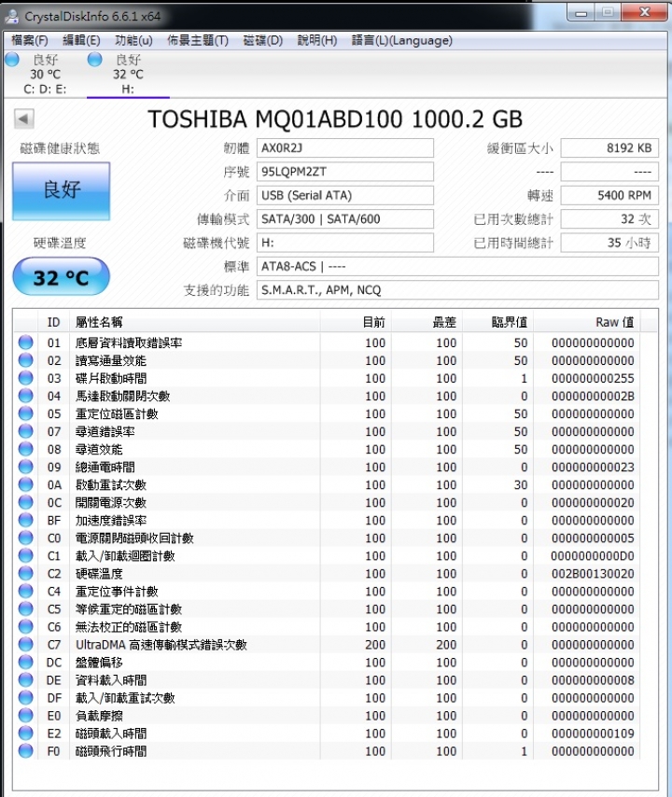Click status icon of attribute C6 row
The height and width of the screenshot is (797, 672).
[25, 627]
